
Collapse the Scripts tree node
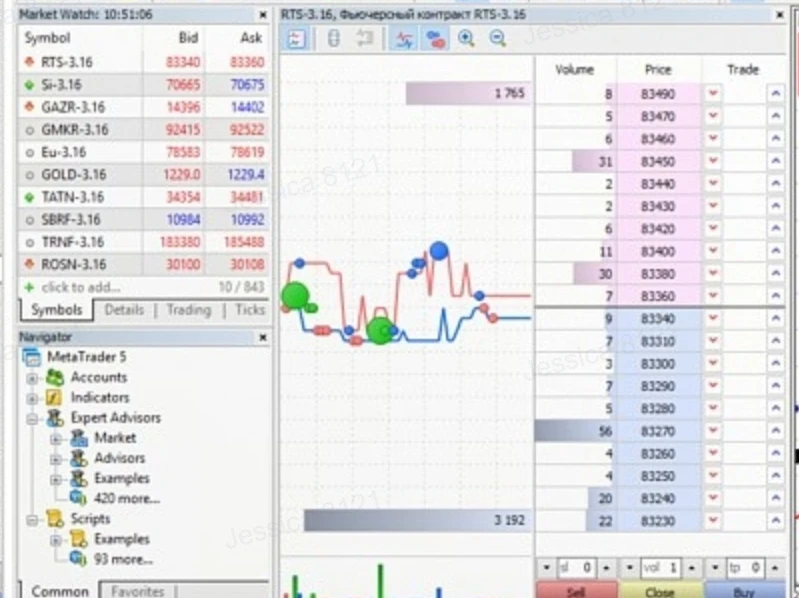(x=32, y=520)
